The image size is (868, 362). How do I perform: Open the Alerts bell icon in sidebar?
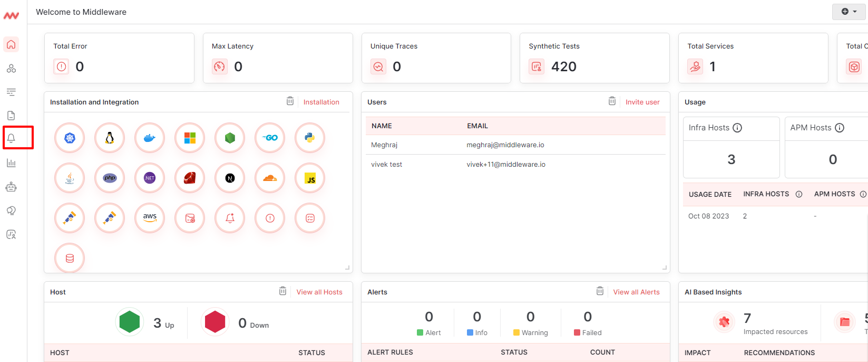(x=11, y=138)
